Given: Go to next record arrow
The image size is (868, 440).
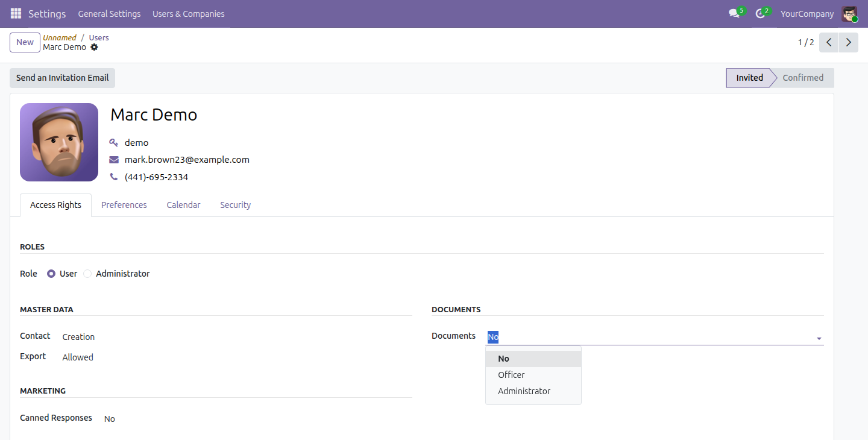Looking at the screenshot, I should (849, 42).
